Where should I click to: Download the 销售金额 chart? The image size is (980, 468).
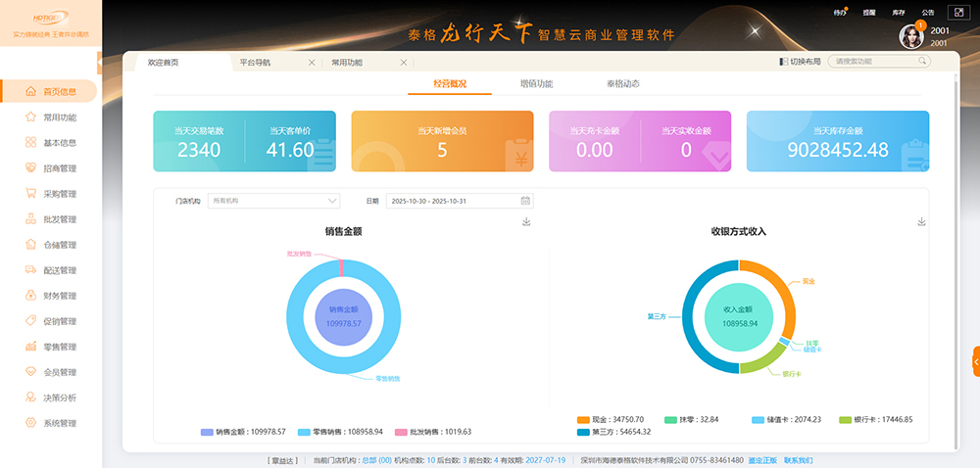(x=526, y=222)
